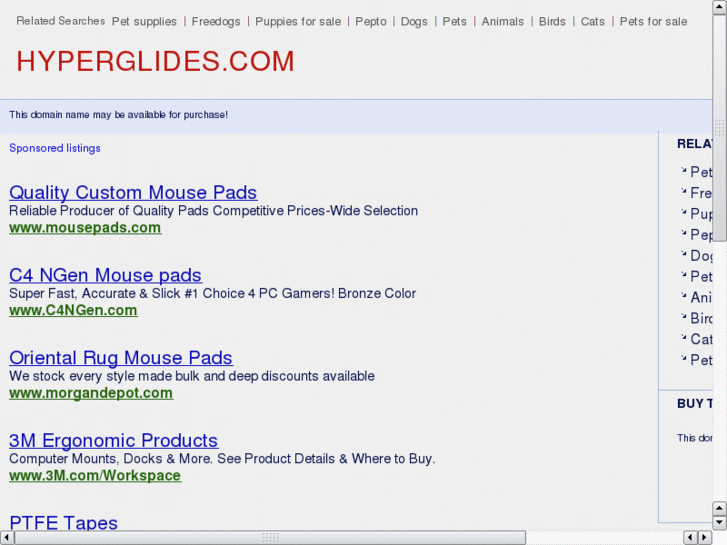Click sidebar link starting with Cat

(701, 339)
